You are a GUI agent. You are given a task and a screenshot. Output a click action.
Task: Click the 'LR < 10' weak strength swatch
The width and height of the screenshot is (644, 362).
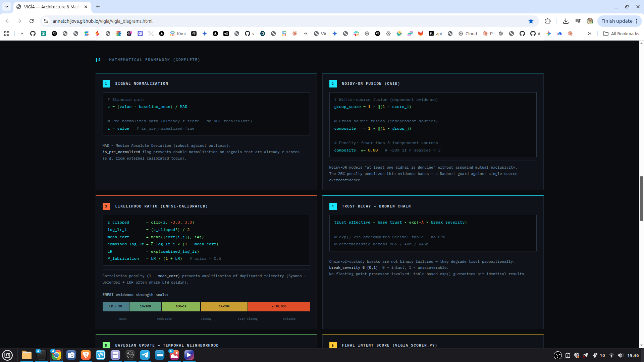[x=116, y=306]
